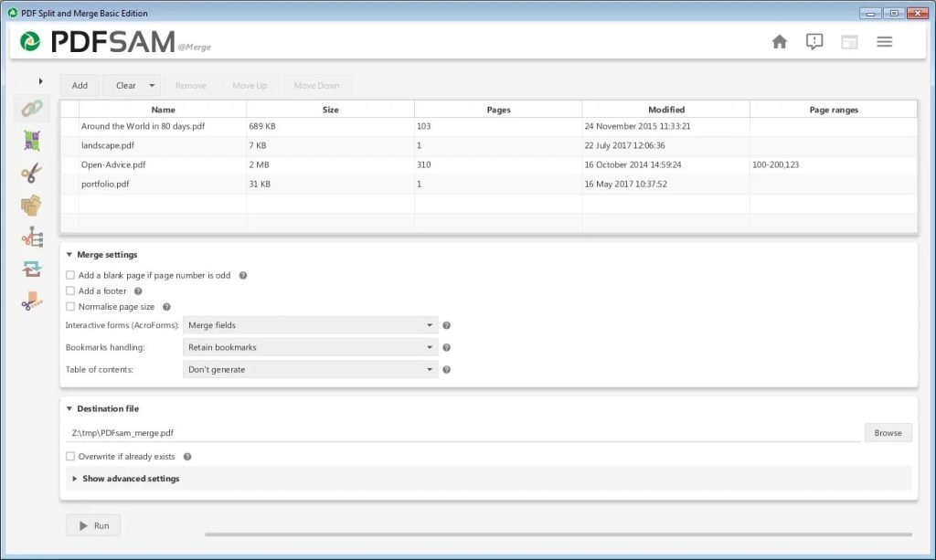Open the Interactive forms Merge fields dropdown
This screenshot has height=560, width=936.
point(311,325)
